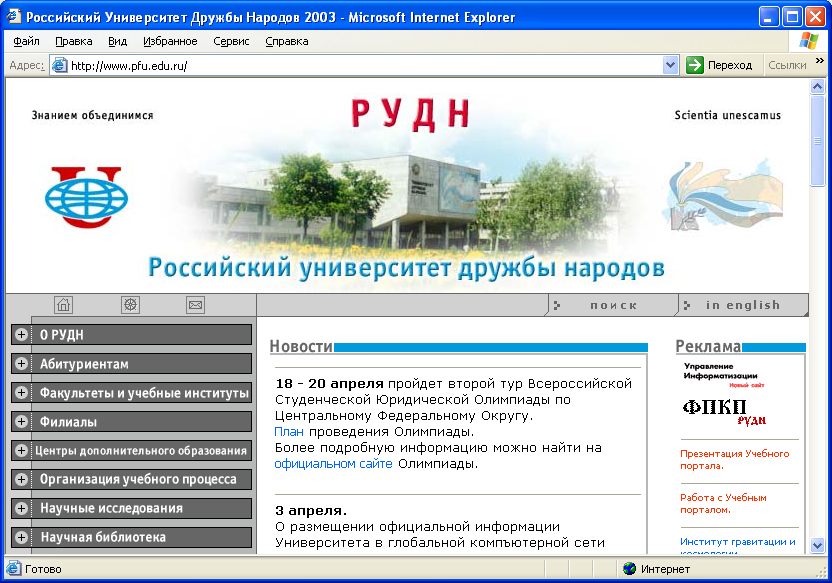Click the Internet Explorer icon in the title bar

click(14, 16)
